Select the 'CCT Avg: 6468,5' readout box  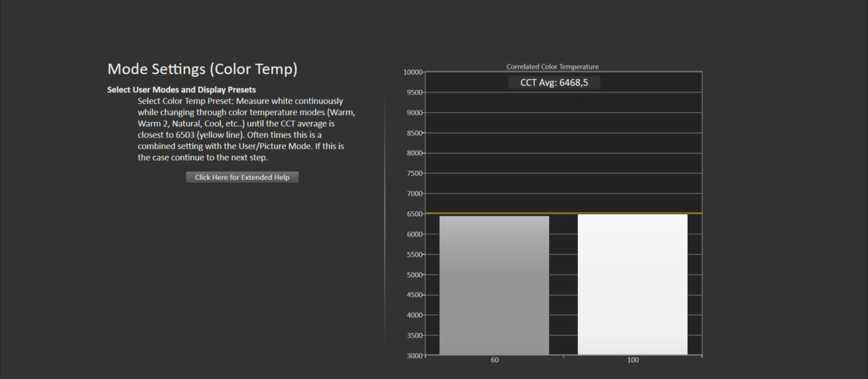pyautogui.click(x=554, y=82)
